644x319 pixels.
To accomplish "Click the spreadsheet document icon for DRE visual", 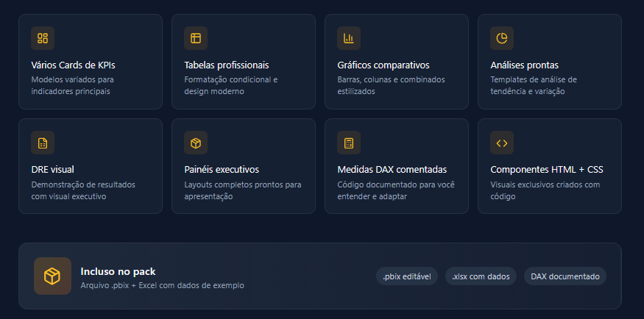I will pos(43,143).
